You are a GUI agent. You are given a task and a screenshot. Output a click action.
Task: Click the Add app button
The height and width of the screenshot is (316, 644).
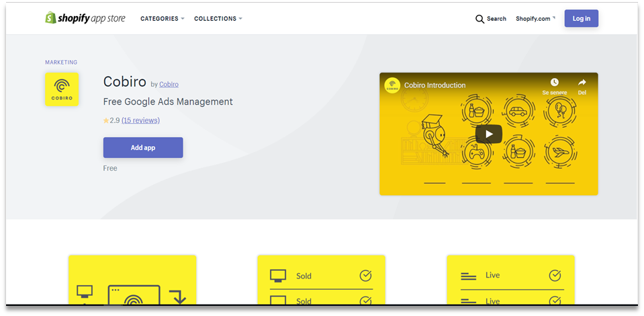click(x=143, y=148)
